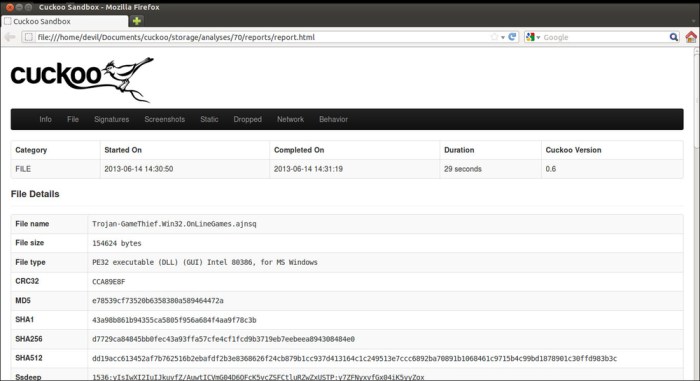The width and height of the screenshot is (700, 381).
Task: Go to Signatures section
Action: coord(112,119)
